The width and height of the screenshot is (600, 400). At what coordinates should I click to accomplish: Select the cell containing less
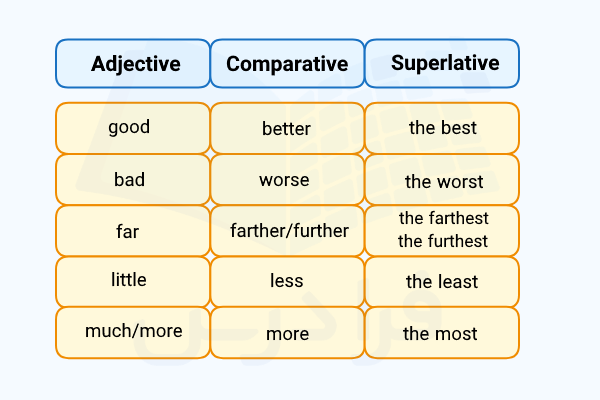click(287, 282)
